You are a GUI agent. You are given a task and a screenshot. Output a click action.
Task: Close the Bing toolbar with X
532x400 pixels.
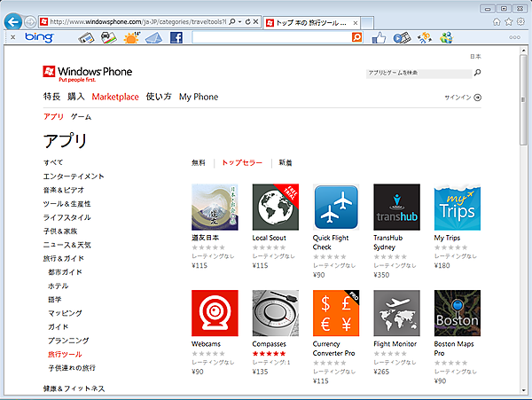click(x=13, y=37)
